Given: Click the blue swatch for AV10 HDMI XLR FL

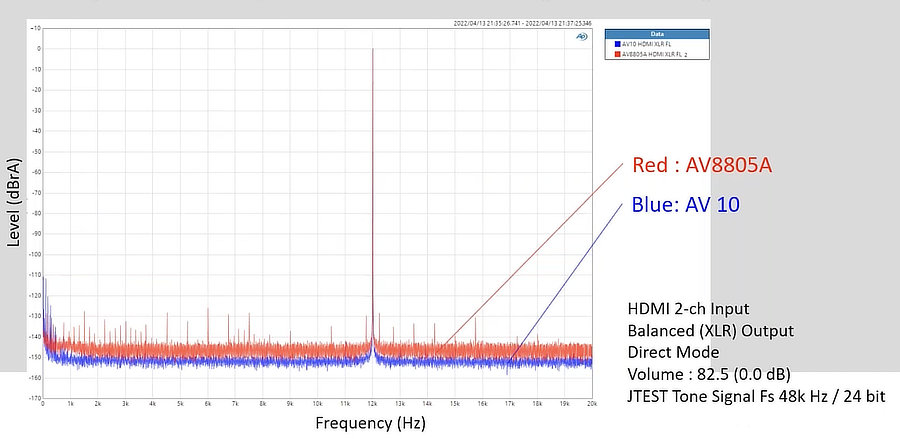Looking at the screenshot, I should 617,44.
